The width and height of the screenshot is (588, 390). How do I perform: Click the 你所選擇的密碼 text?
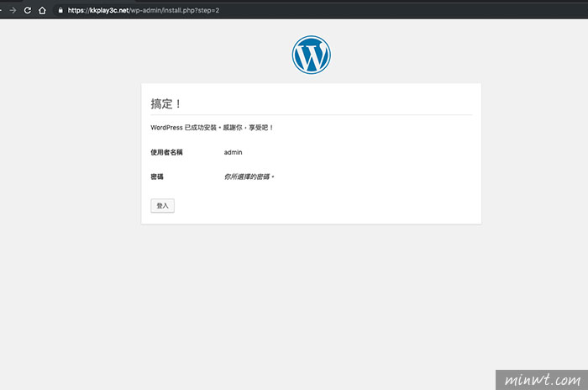point(249,177)
